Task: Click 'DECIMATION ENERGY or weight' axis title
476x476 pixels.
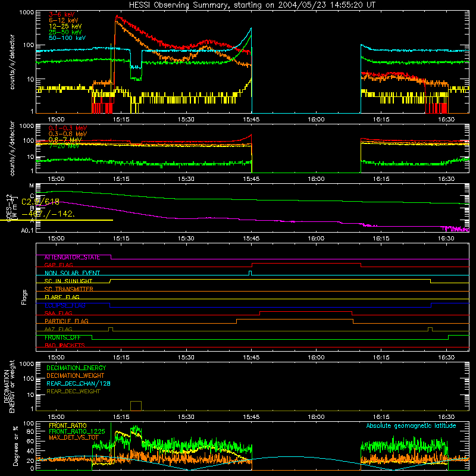Action: pos(9,387)
